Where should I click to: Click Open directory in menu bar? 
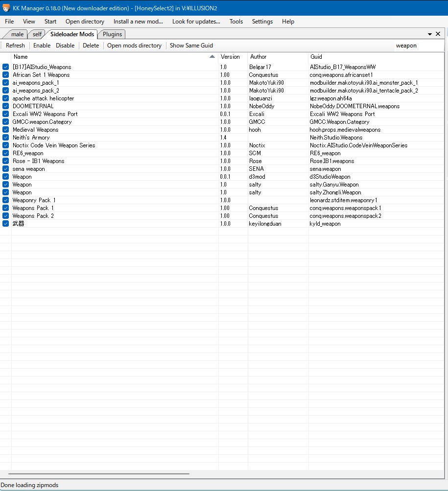[x=85, y=21]
